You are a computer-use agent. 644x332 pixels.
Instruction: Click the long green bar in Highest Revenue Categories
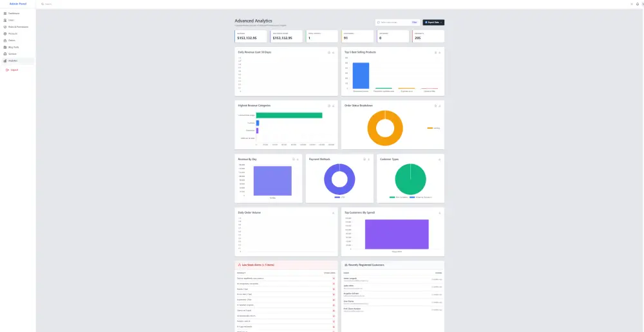tap(289, 115)
